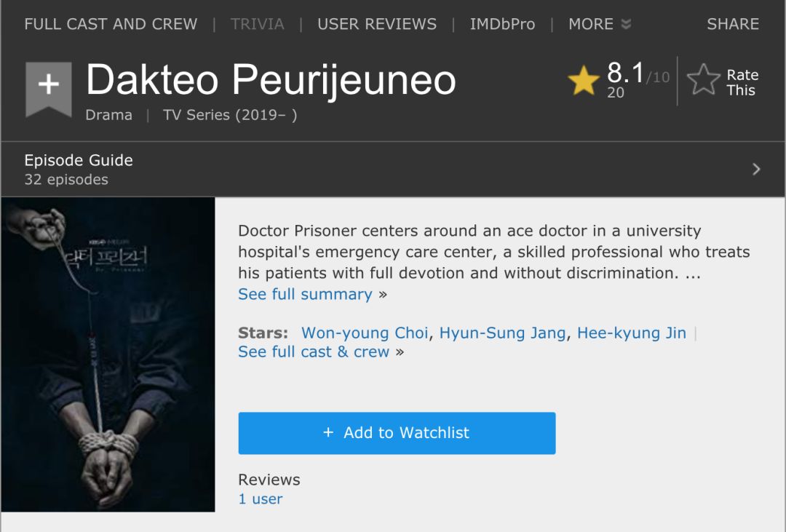Open the 1 user reviews link
Viewport: 786px width, 532px height.
pos(260,499)
